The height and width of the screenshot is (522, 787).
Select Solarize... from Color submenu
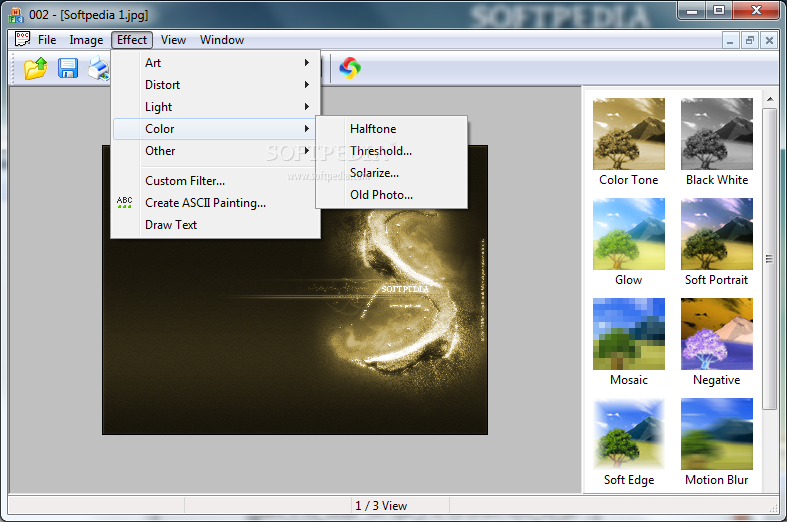pyautogui.click(x=391, y=173)
